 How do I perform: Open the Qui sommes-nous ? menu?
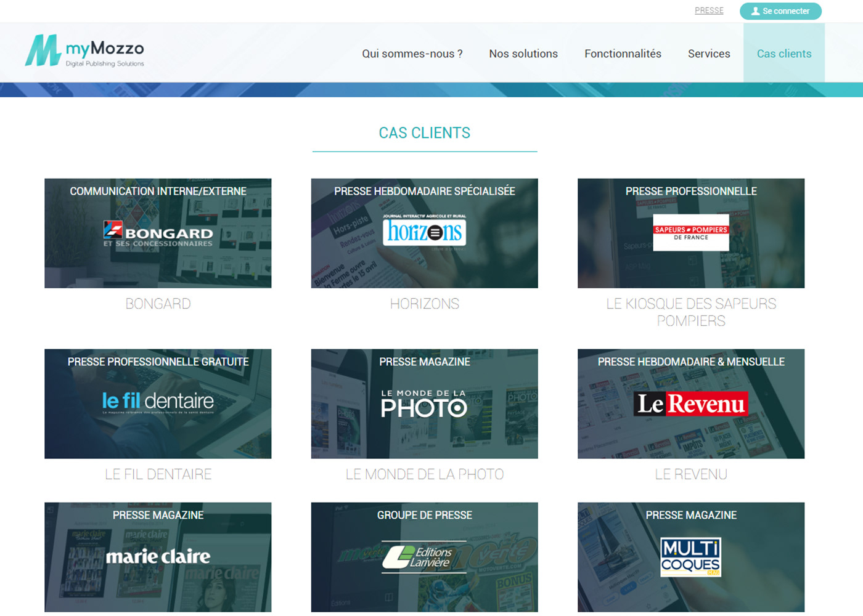(412, 54)
